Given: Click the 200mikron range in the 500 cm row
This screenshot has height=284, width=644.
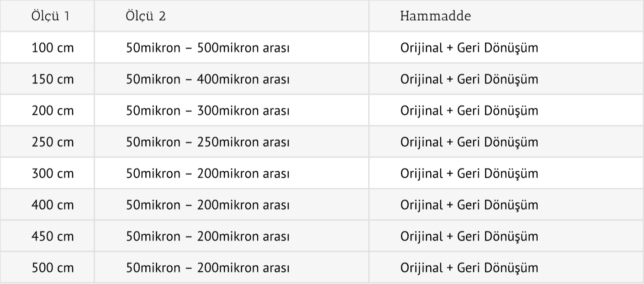Looking at the screenshot, I should point(208,268).
